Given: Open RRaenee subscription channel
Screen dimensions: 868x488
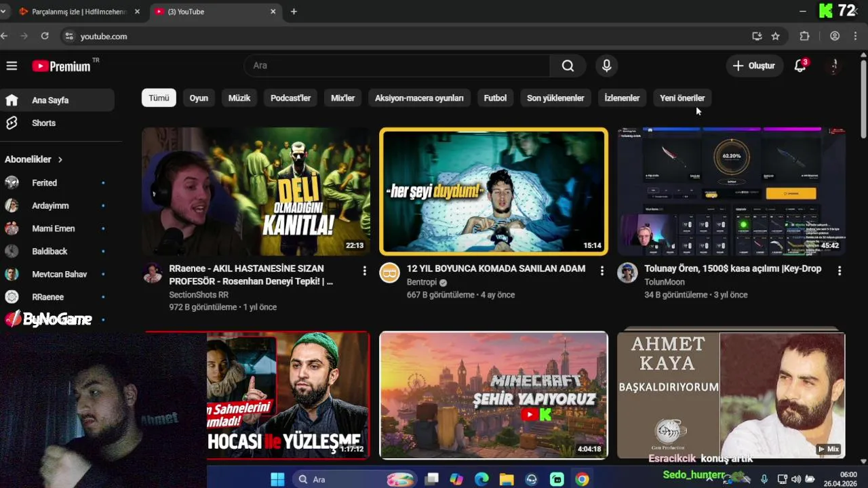Looking at the screenshot, I should (x=57, y=297).
